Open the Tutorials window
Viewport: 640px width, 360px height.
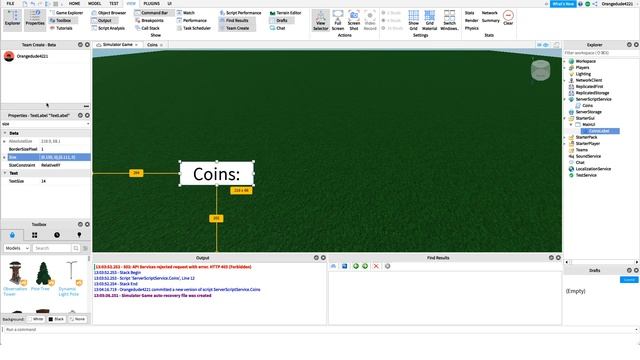61,28
